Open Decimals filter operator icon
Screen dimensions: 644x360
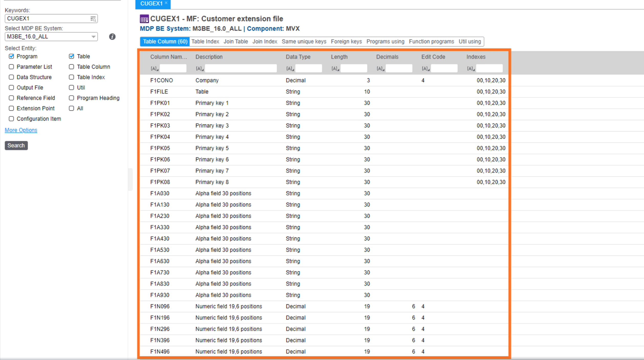[380, 69]
